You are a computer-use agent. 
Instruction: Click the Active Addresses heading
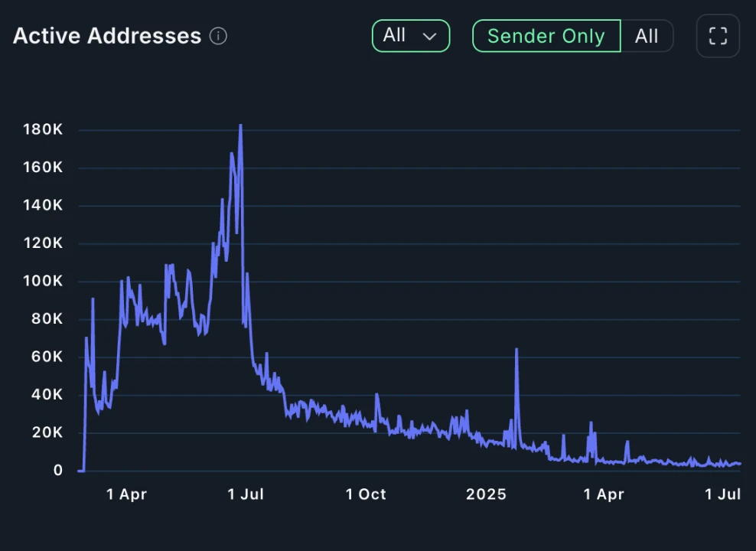107,36
